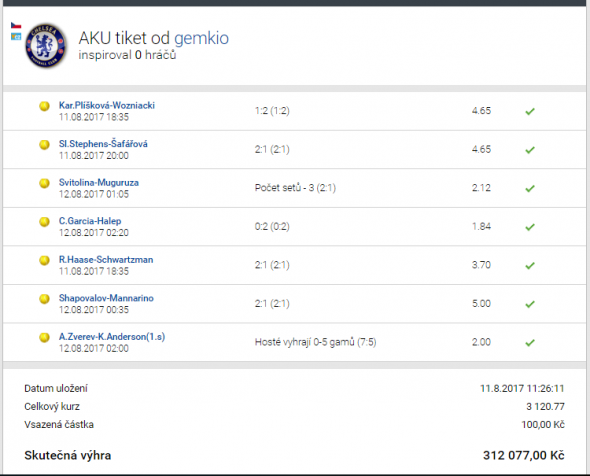Image resolution: width=590 pixels, height=476 pixels.
Task: Click the Celkový kurz value 3 120.77
Action: point(545,406)
